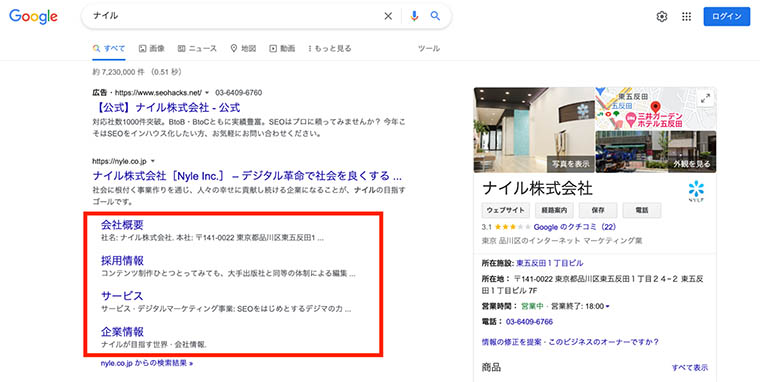The image size is (760, 382).
Task: Open Google のクチコミ (22) reviews
Action: 575,227
